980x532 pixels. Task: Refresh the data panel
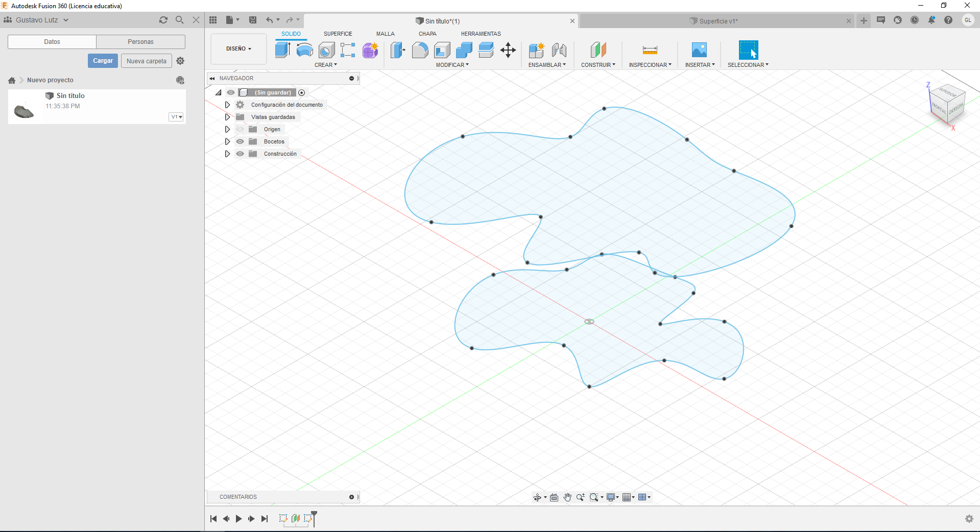[163, 20]
